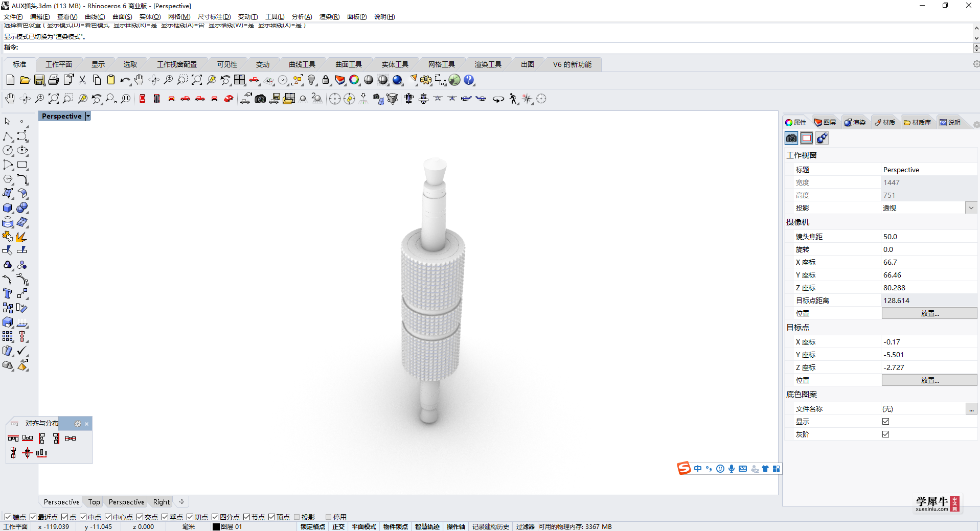Toggle 锁定格点 in status bar

313,526
